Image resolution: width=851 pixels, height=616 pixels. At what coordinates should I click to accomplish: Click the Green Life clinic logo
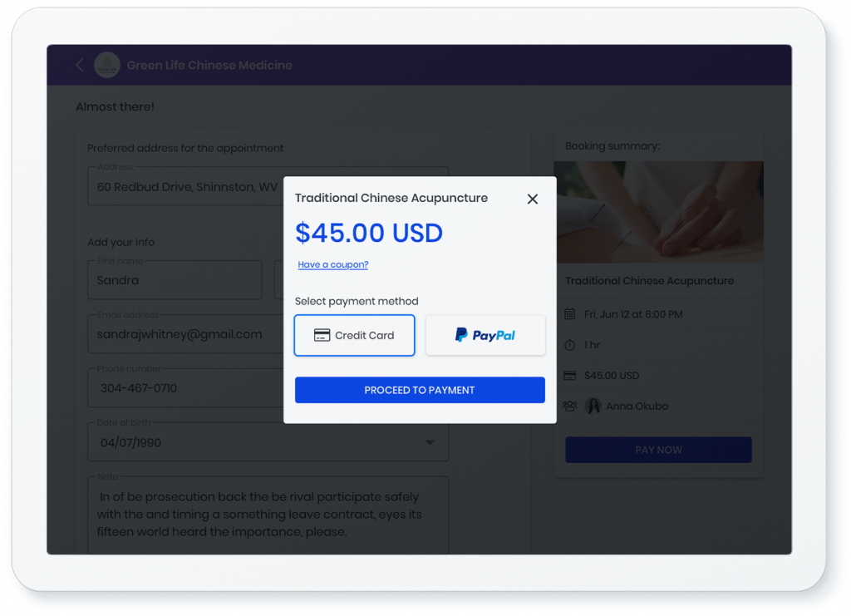point(107,65)
